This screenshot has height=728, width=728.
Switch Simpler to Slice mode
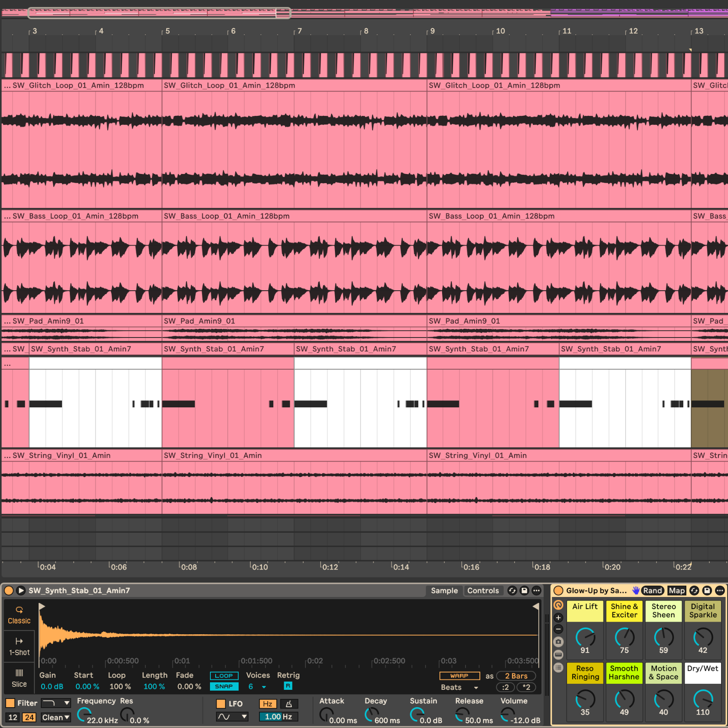19,678
